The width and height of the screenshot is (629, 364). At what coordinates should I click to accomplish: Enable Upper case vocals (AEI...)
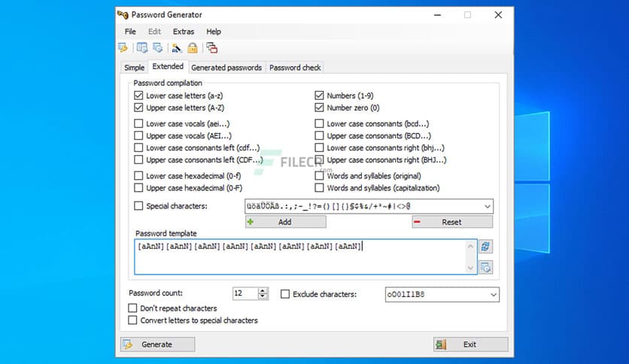coord(138,135)
